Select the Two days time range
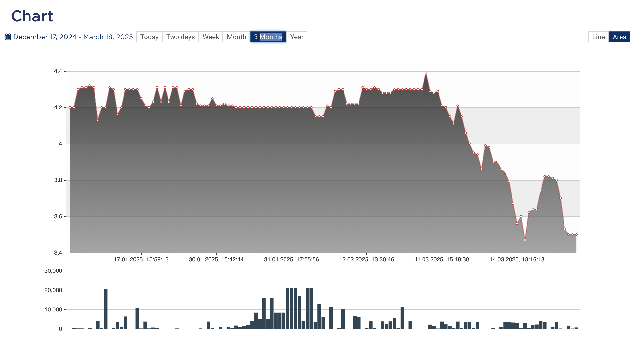This screenshot has width=644, height=347. [180, 37]
